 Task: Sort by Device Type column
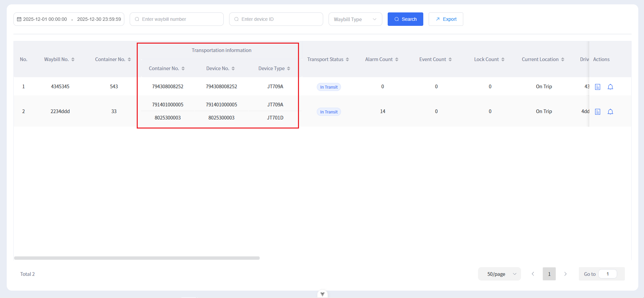coord(288,68)
